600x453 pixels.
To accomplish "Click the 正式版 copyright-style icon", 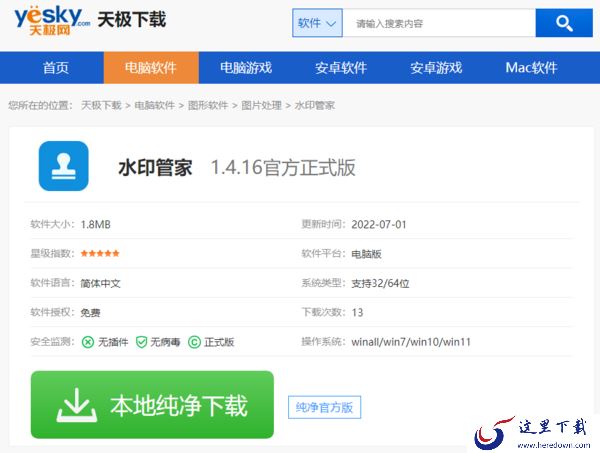I will 194,342.
